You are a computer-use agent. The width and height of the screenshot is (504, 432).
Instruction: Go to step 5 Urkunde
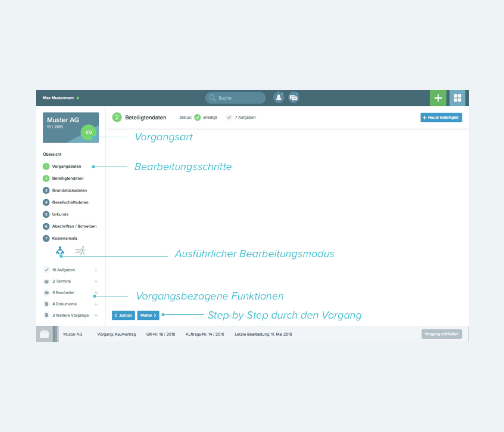[56, 214]
